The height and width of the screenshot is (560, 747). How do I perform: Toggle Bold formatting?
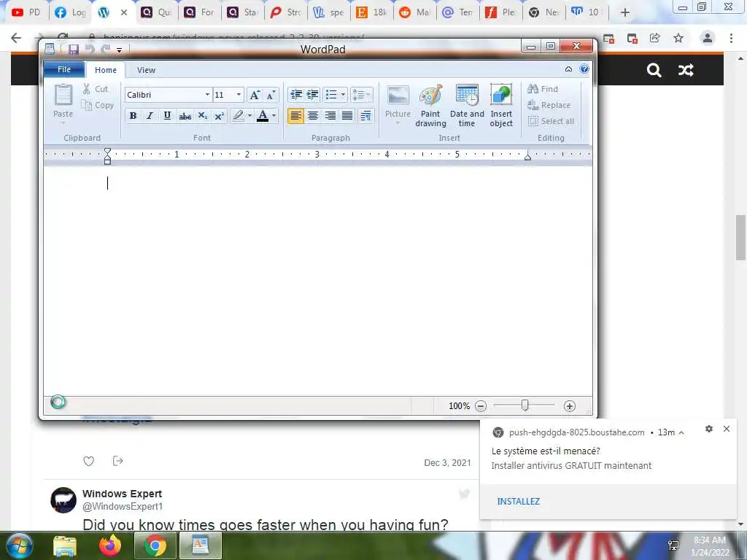pyautogui.click(x=133, y=116)
